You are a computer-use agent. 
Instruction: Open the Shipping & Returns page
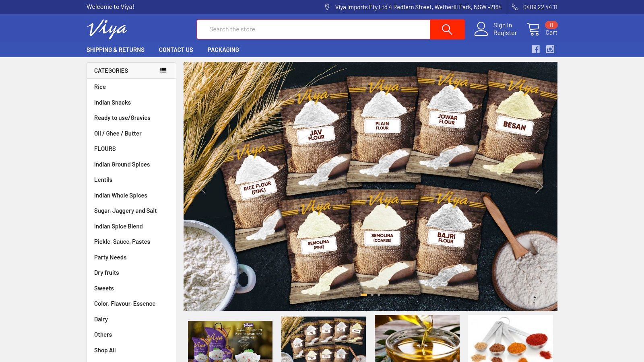115,50
